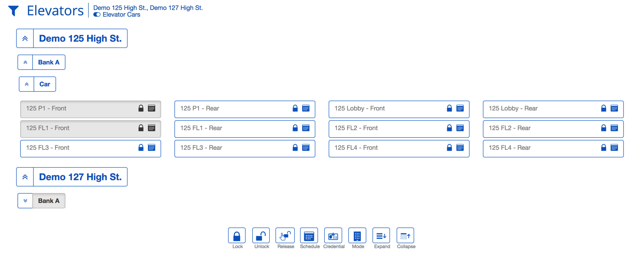The height and width of the screenshot is (254, 644).
Task: Click the Expand all icon
Action: 381,236
